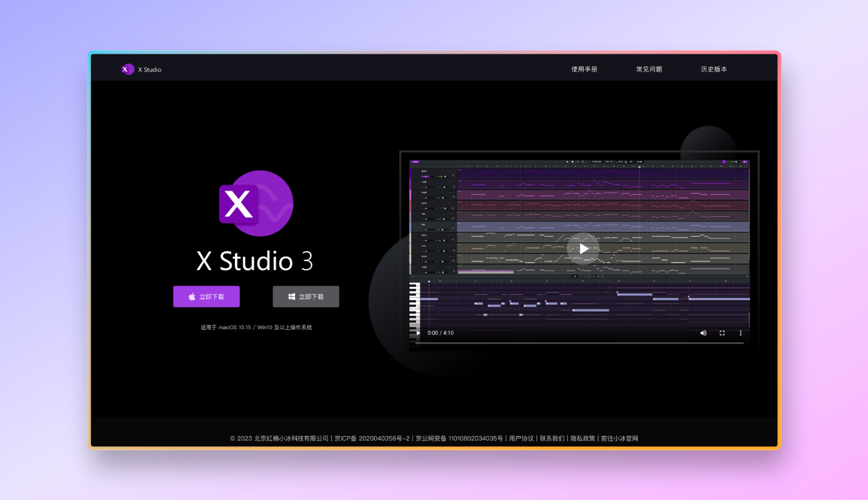
Task: Open the 常见问题 FAQ page
Action: 649,69
